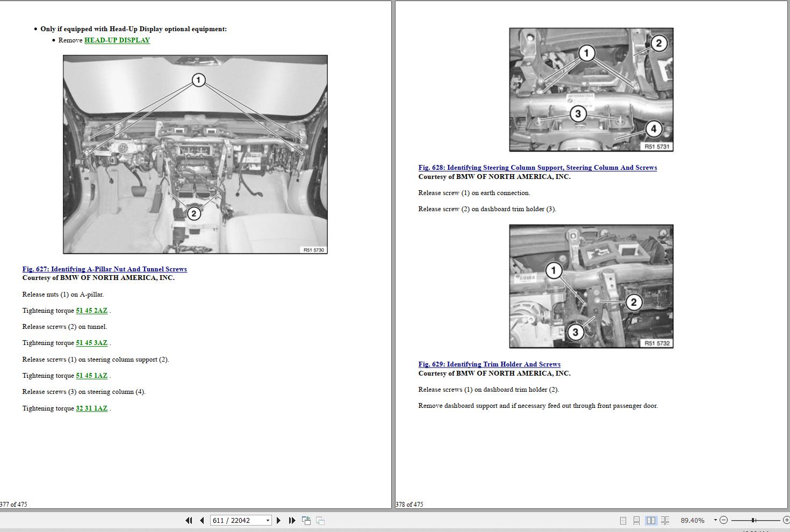
Task: Open the page number dropdown
Action: [268, 520]
